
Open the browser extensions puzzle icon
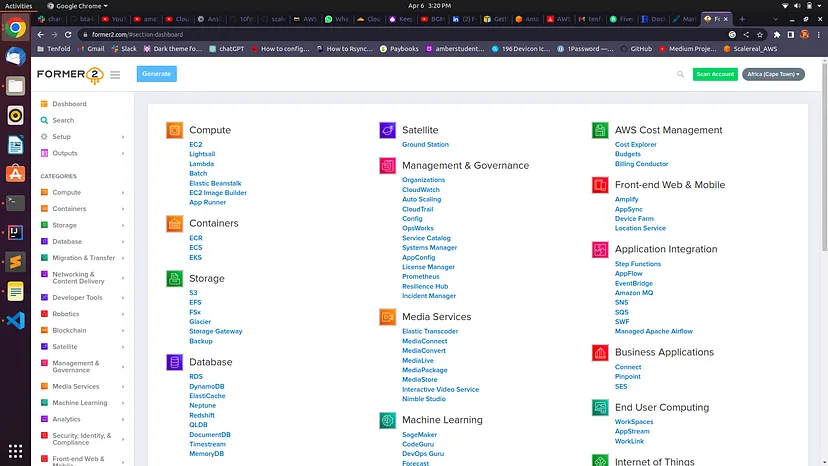click(777, 34)
